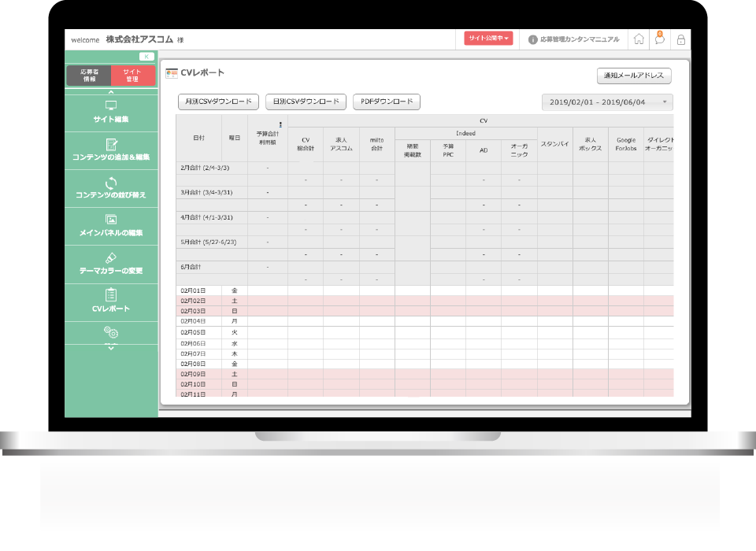
Task: Switch to the 応募者情報 tab
Action: tap(89, 76)
